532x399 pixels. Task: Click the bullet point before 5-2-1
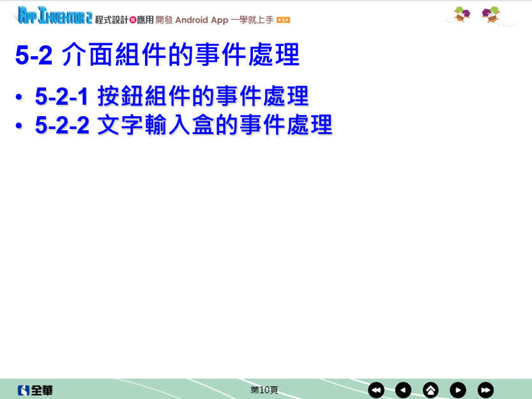click(20, 98)
